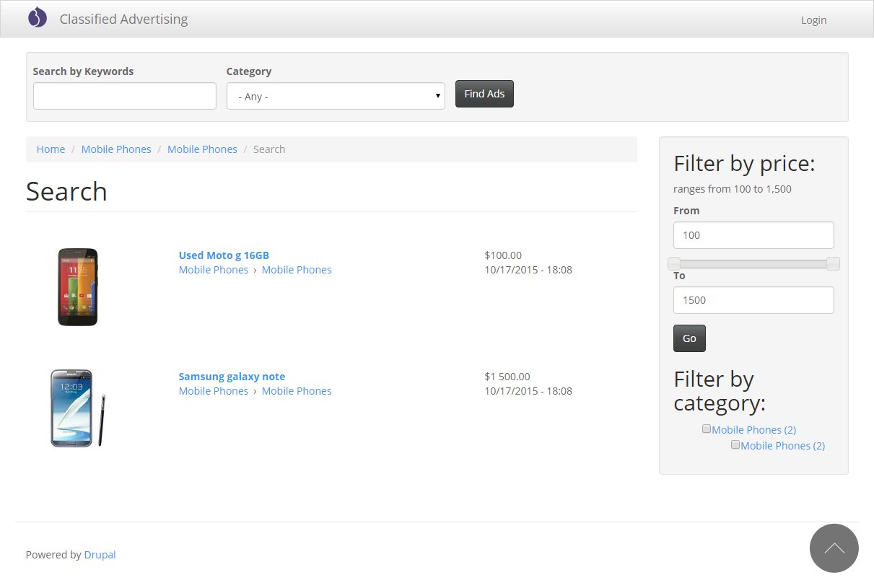
Task: Click the Mobile Phones breadcrumb link
Action: tap(116, 149)
